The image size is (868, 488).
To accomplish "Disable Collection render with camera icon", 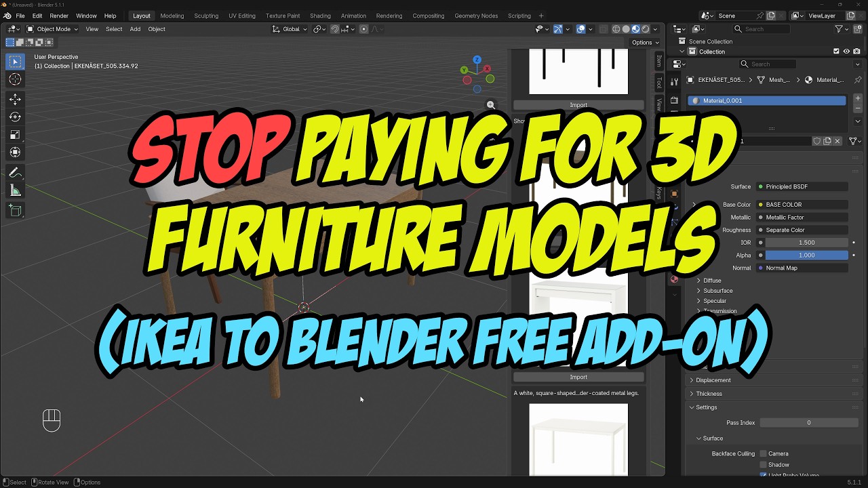I will [x=857, y=52].
